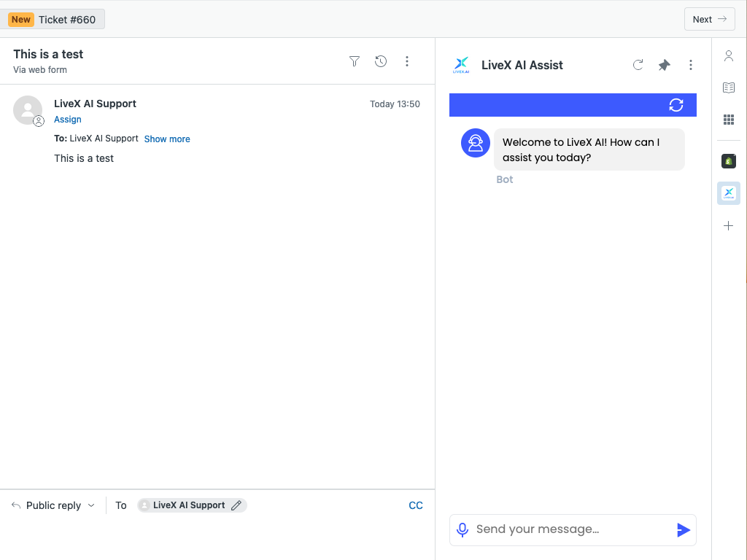Go to the Next ticket

pyautogui.click(x=709, y=19)
